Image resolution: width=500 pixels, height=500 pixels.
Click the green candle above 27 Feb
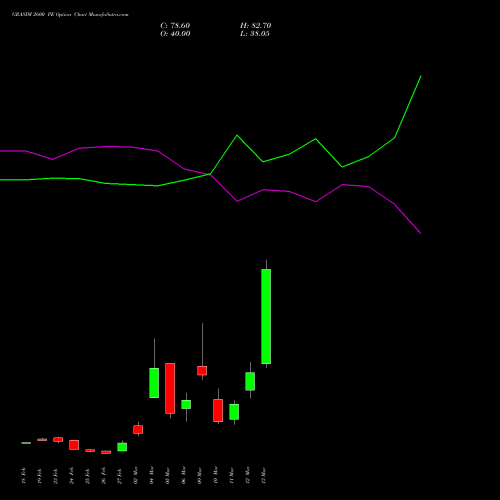click(122, 447)
